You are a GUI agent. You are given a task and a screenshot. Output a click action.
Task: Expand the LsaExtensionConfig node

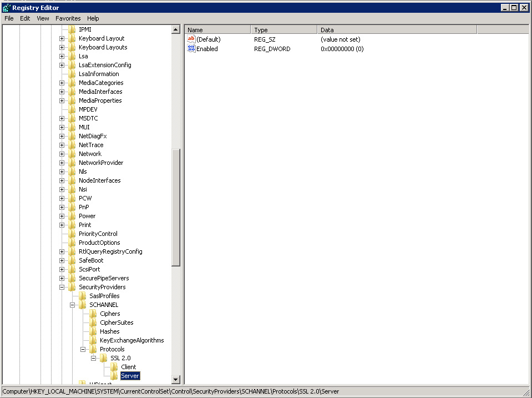(62, 65)
